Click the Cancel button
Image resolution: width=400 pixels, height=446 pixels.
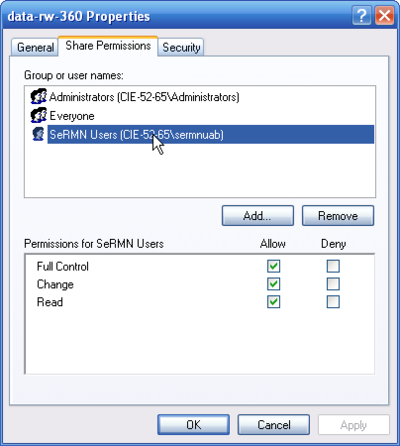tap(274, 425)
